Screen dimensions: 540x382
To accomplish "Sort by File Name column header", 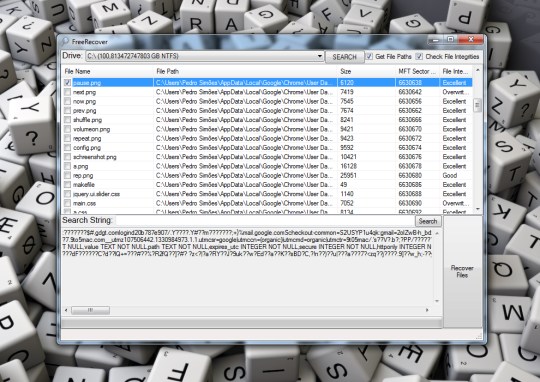I will (107, 71).
